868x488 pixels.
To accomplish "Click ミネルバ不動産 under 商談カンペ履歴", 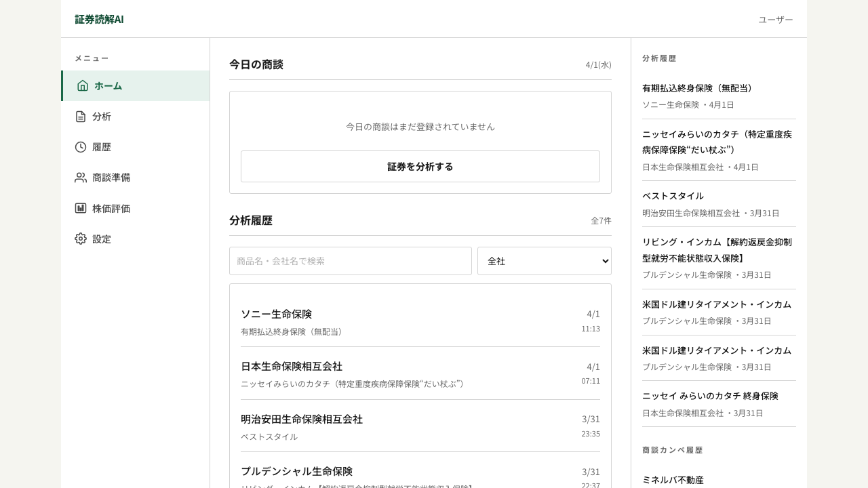I will (x=673, y=480).
